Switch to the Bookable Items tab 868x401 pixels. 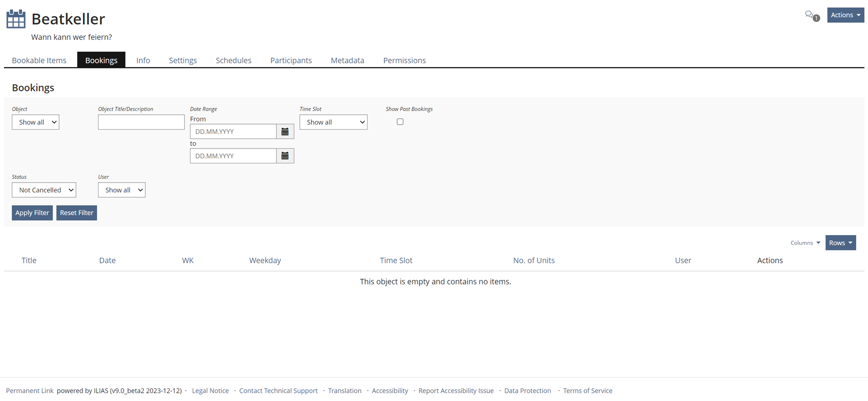[39, 60]
